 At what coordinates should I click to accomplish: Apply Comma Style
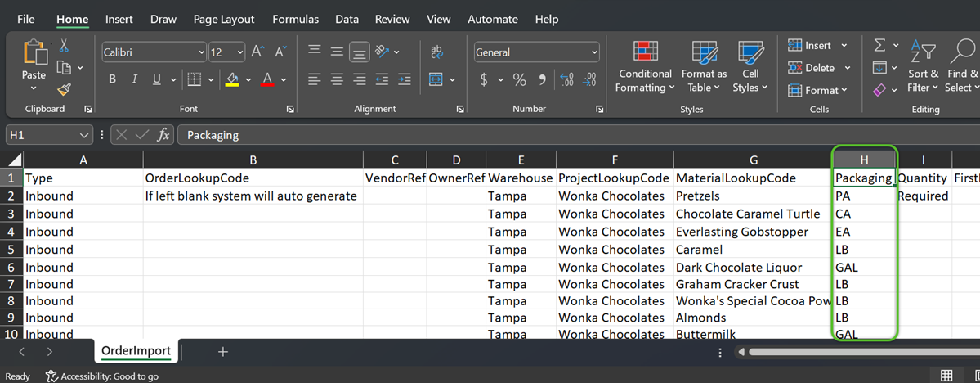tap(543, 79)
